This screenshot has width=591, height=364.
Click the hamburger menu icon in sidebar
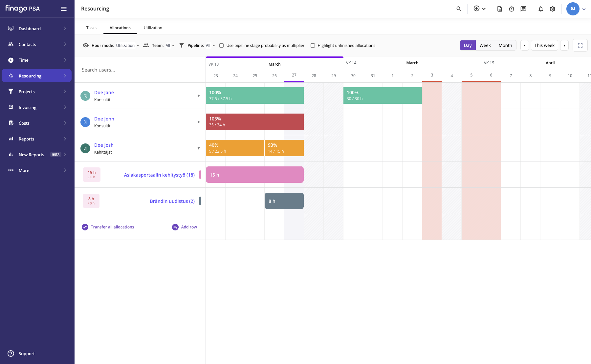pos(64,9)
